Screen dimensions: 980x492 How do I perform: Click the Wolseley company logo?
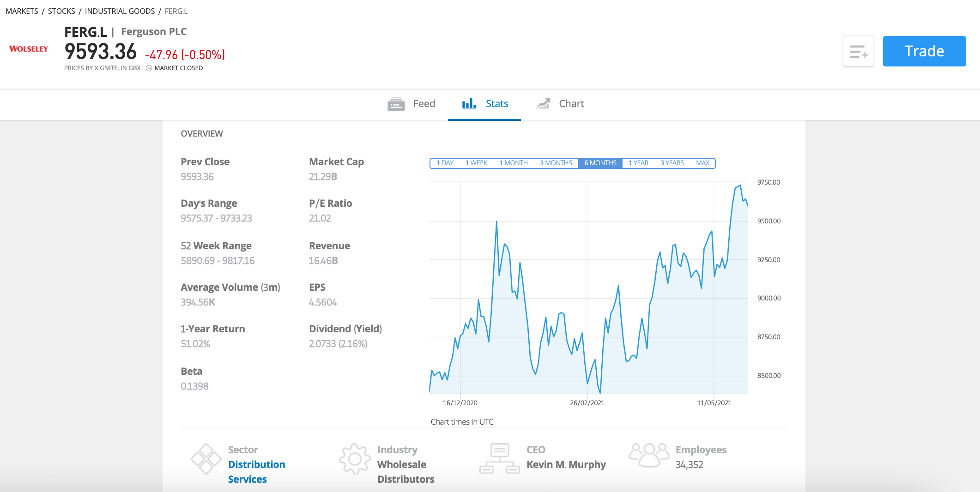29,49
